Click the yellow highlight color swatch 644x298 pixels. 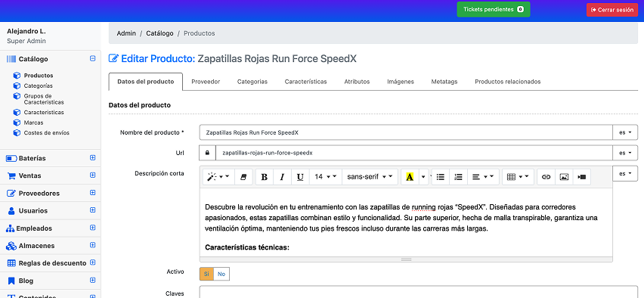click(x=410, y=177)
